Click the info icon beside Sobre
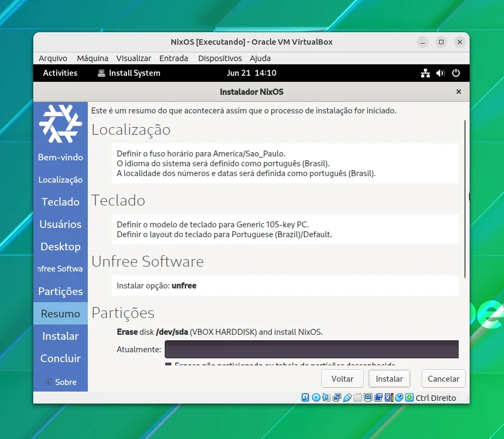The width and height of the screenshot is (504, 439). pos(49,382)
